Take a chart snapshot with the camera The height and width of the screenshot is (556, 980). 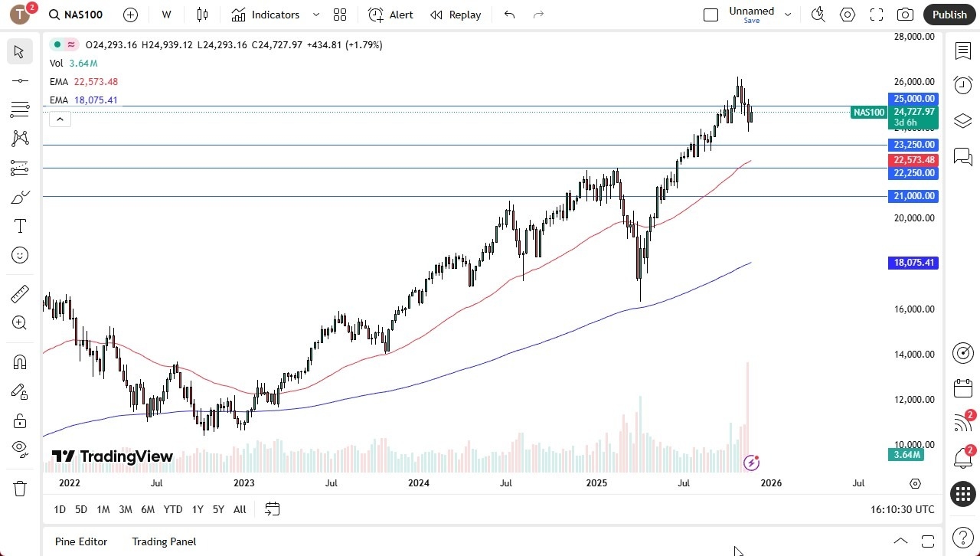point(904,14)
